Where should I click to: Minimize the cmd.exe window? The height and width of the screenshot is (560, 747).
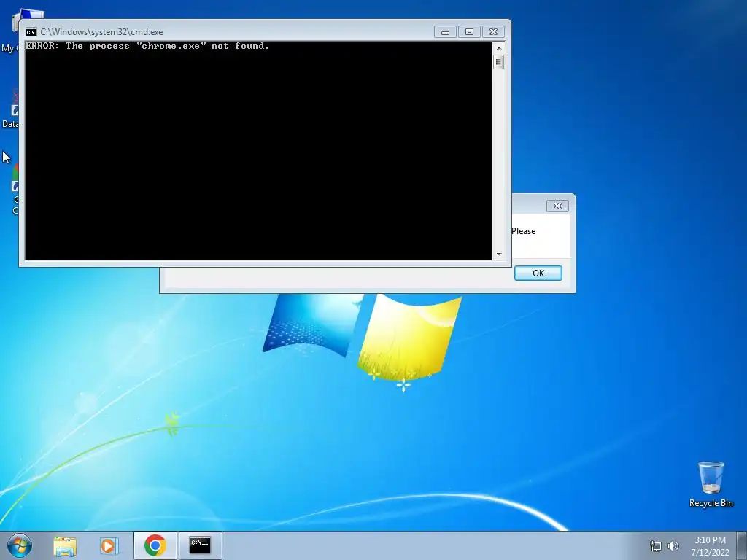click(x=446, y=32)
